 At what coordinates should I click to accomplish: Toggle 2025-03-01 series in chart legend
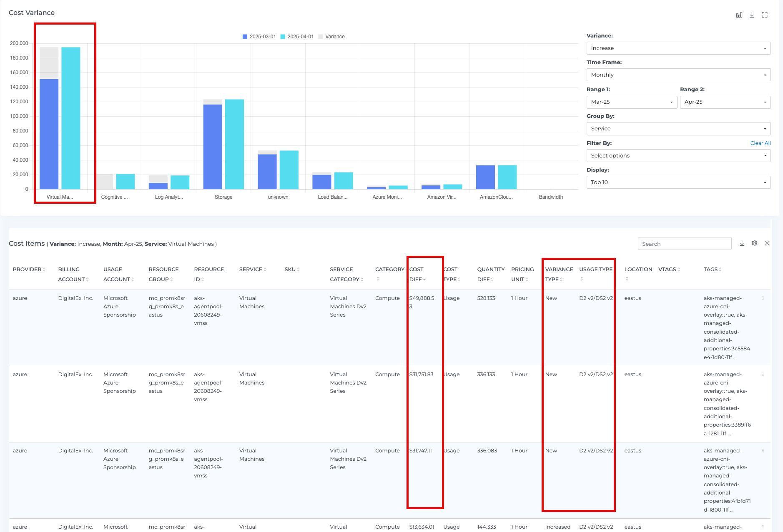pos(259,37)
